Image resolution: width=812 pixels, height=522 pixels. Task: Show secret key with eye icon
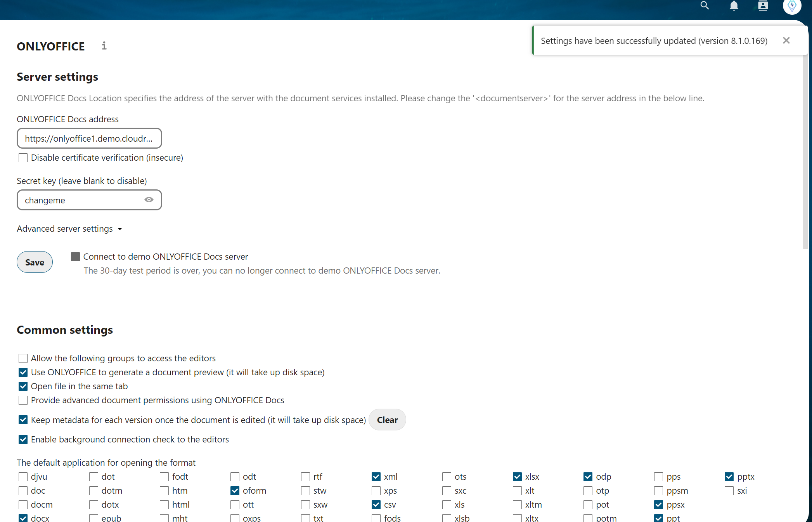[149, 200]
